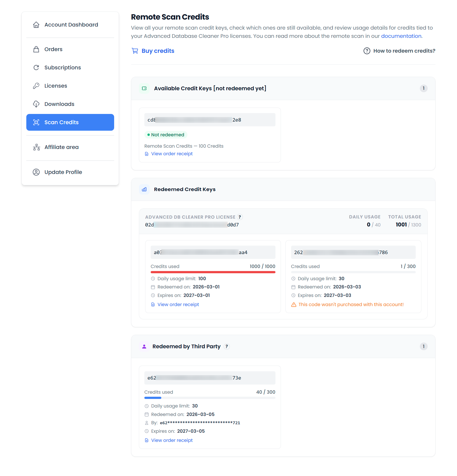Click the Downloads cloud icon
Image resolution: width=457 pixels, height=476 pixels.
[x=36, y=104]
